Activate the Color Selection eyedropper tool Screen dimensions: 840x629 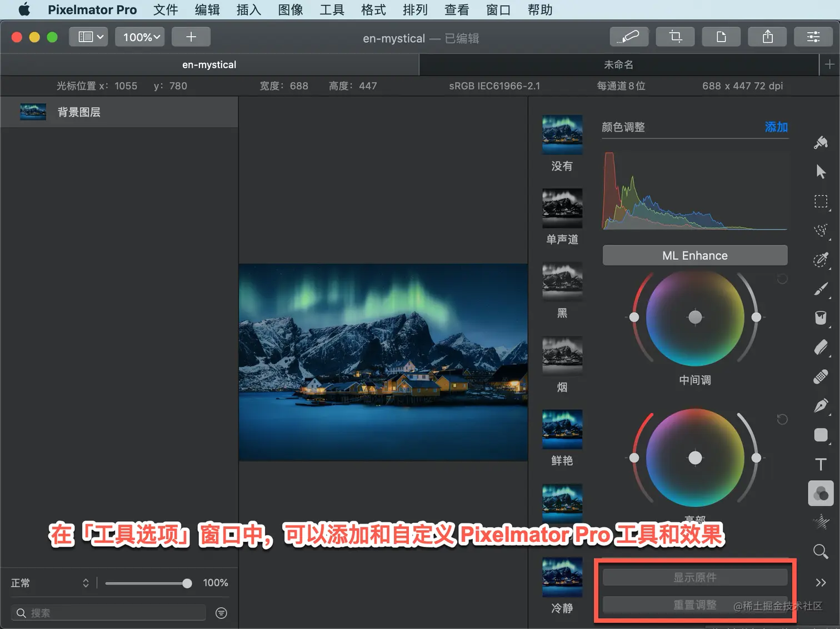821,259
